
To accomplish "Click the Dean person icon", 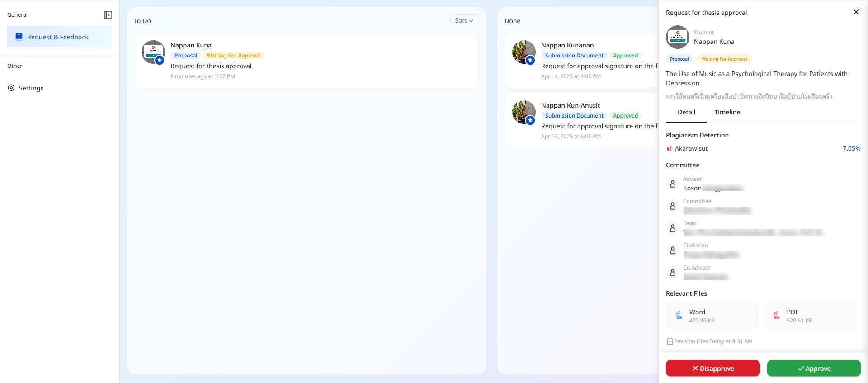I will tap(673, 228).
